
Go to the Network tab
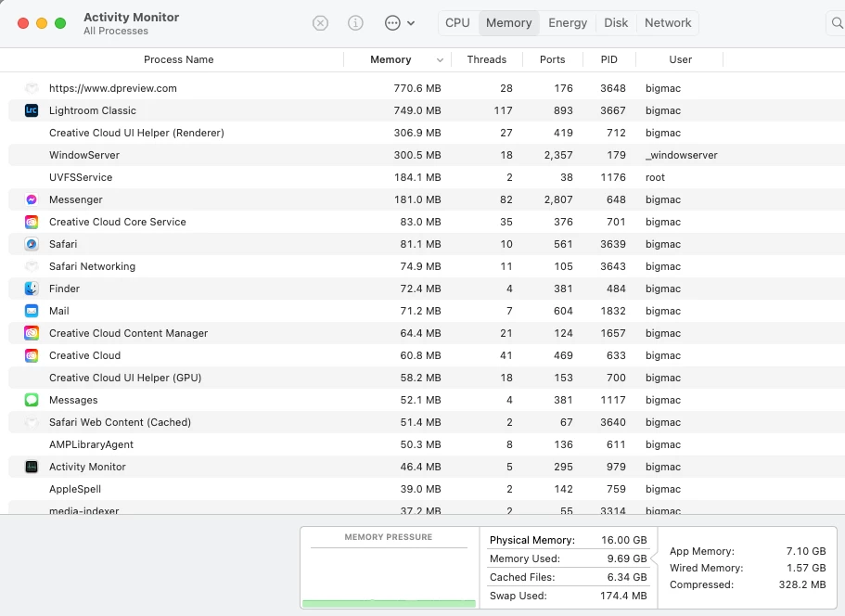668,22
